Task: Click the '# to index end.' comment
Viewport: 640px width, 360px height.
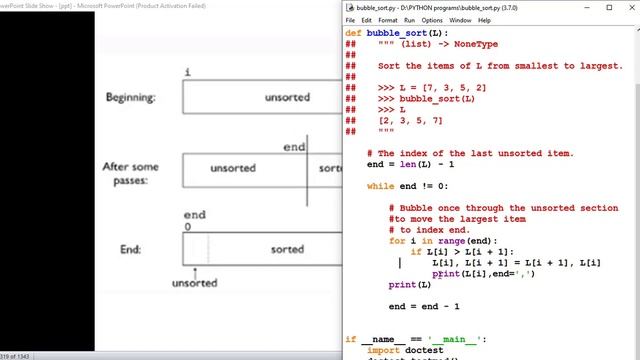Action: point(429,230)
